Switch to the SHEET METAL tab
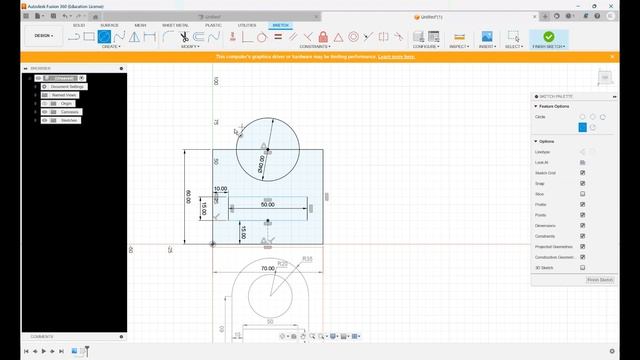The height and width of the screenshot is (360, 640). 175,25
